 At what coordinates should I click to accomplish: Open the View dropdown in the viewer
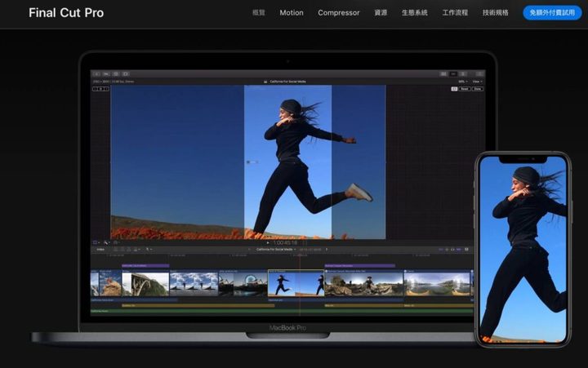click(476, 82)
